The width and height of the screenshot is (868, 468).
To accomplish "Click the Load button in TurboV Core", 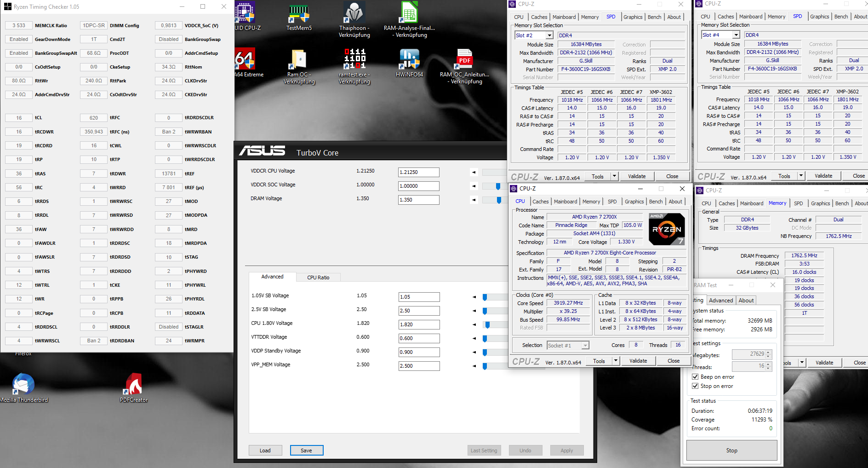I will (x=265, y=451).
